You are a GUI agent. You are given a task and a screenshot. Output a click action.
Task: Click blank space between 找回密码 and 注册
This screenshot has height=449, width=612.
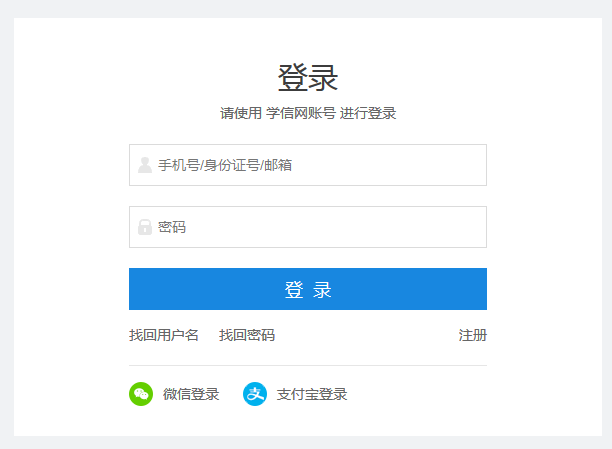point(367,335)
